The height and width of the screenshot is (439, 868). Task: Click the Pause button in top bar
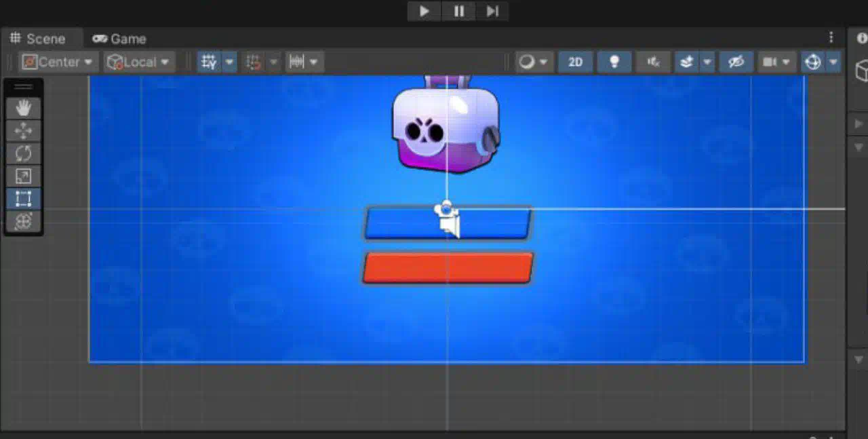pyautogui.click(x=458, y=11)
